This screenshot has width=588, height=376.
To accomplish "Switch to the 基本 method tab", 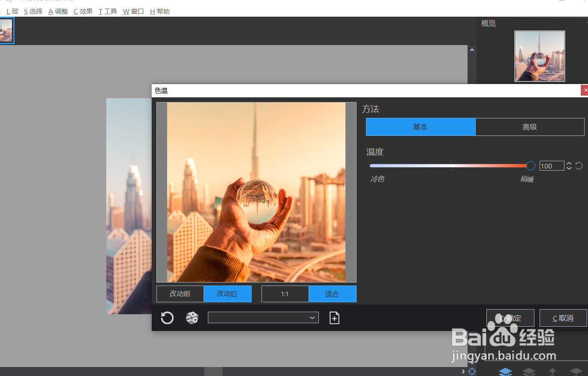I will 420,127.
